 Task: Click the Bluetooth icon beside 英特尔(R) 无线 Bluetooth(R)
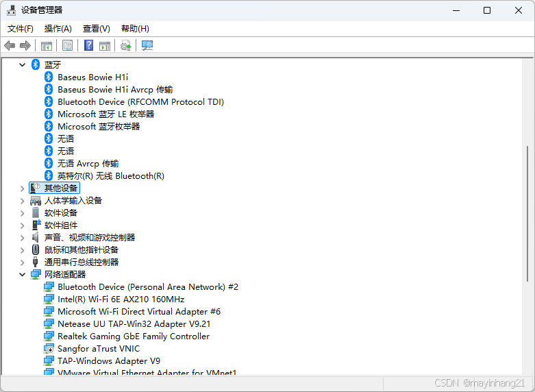tap(49, 175)
